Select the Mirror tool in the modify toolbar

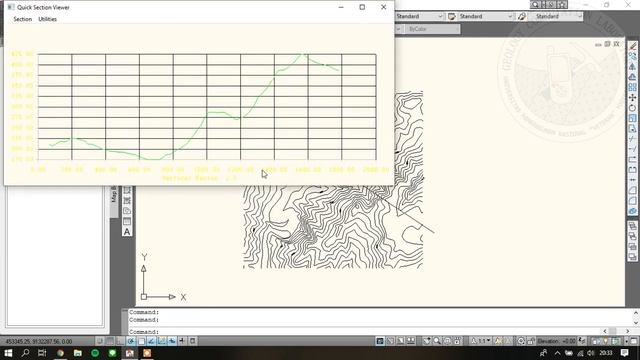(x=632, y=66)
